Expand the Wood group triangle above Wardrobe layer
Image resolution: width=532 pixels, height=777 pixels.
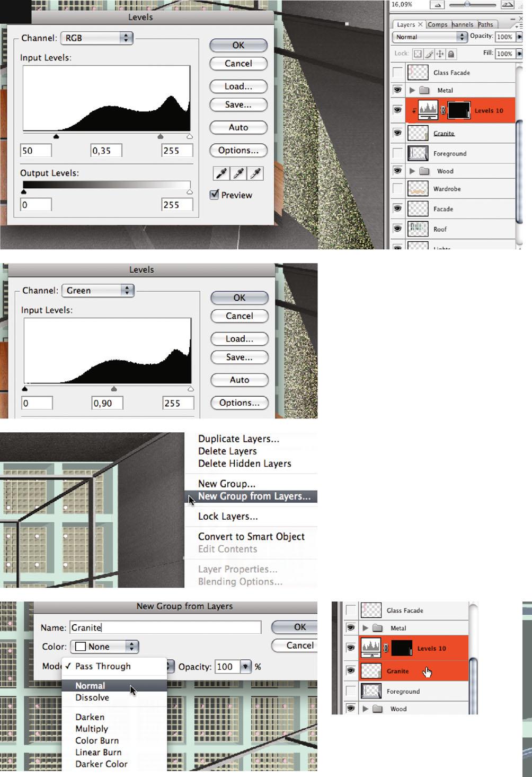pyautogui.click(x=412, y=171)
